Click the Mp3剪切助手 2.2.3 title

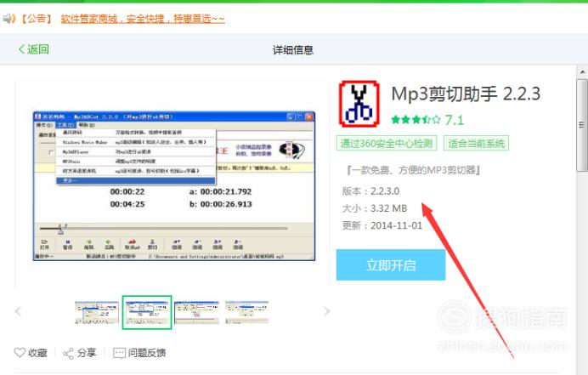(466, 94)
